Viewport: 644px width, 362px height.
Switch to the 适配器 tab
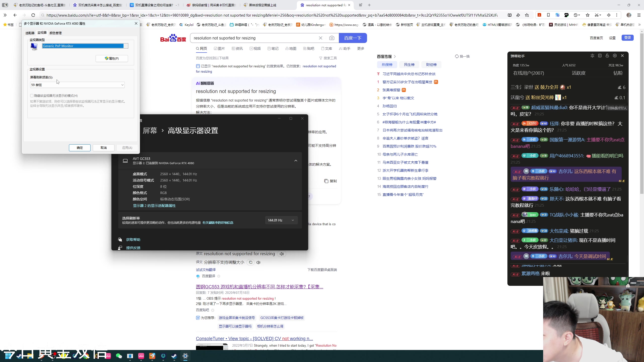coord(30,33)
